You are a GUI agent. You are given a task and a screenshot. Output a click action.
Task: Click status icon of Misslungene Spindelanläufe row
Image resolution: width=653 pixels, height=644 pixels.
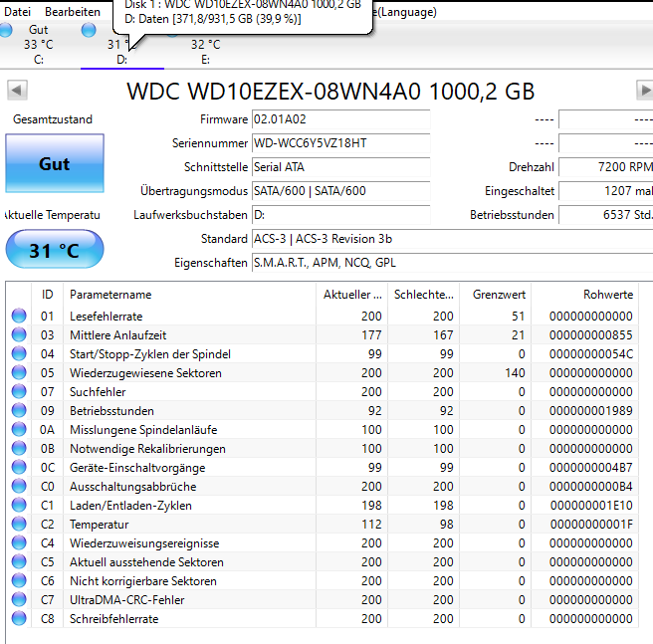pyautogui.click(x=19, y=429)
